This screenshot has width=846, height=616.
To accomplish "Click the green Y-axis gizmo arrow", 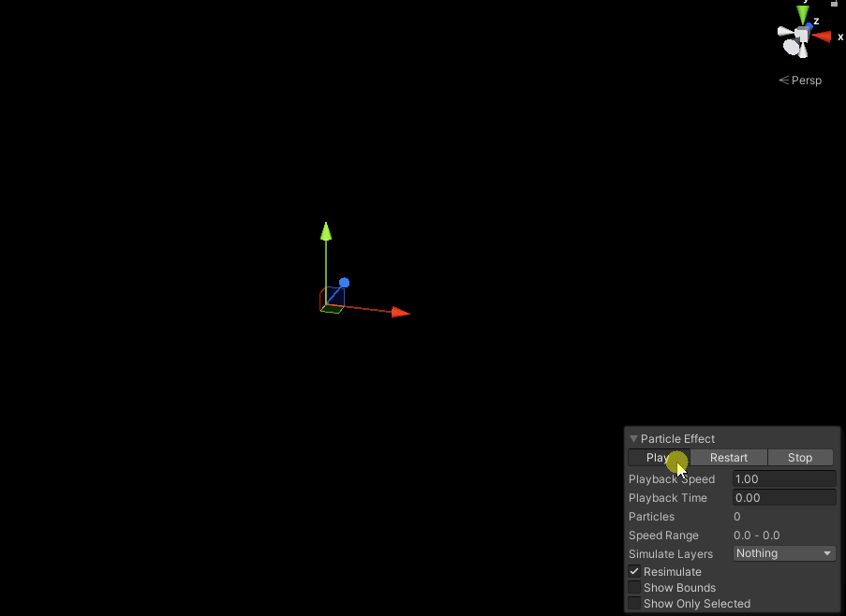I will coord(326,232).
